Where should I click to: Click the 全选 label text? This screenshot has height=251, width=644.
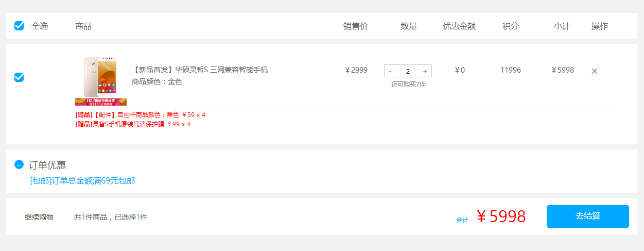tap(40, 26)
